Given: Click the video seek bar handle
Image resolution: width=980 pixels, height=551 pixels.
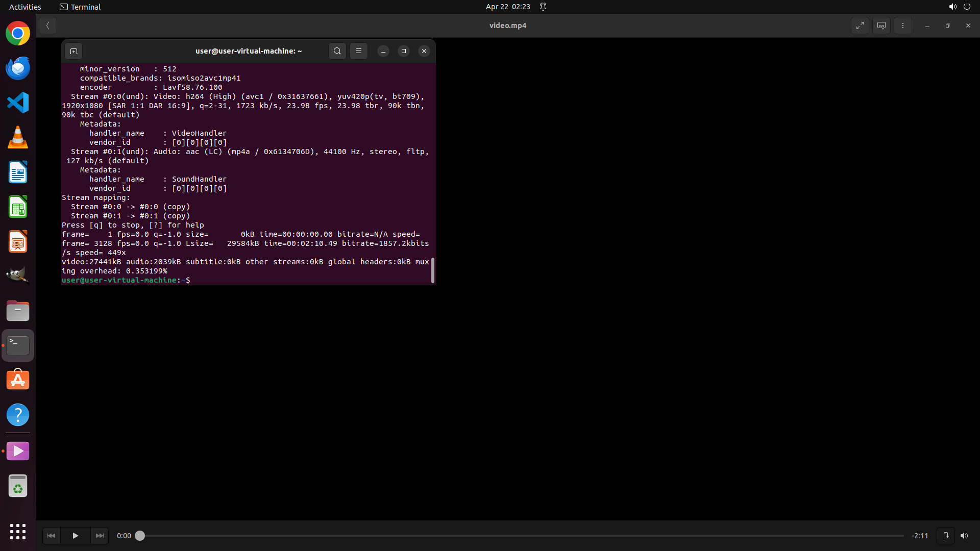Looking at the screenshot, I should pos(140,536).
